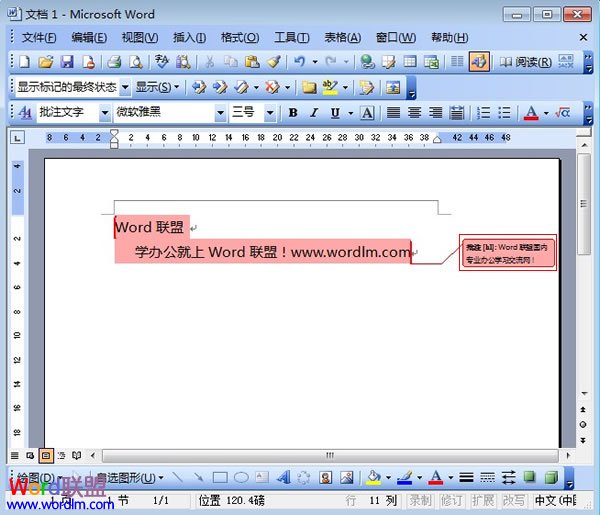Image resolution: width=600 pixels, height=515 pixels.
Task: Open the 显示(S) dropdown menu
Action: tap(157, 87)
